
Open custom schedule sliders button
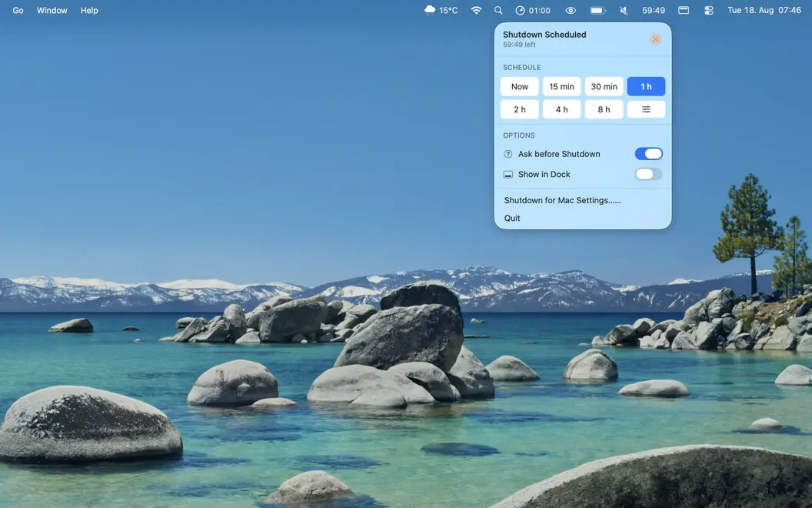click(646, 109)
